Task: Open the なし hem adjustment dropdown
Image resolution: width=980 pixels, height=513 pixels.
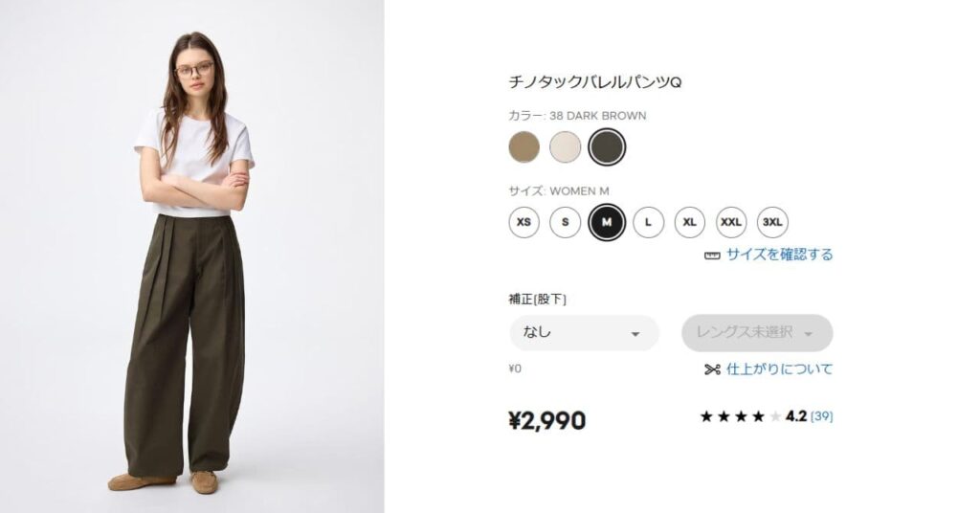Action: pyautogui.click(x=585, y=333)
